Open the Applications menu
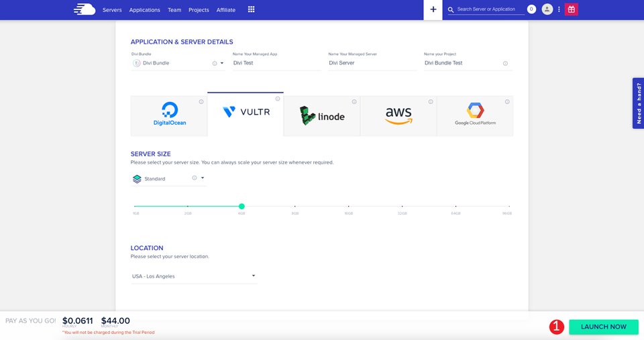Image resolution: width=644 pixels, height=340 pixels. [145, 10]
